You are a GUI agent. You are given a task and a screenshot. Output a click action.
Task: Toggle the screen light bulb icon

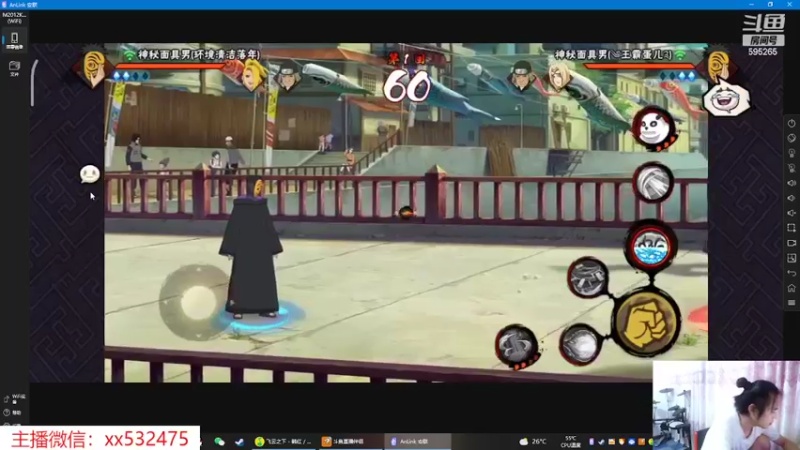791,153
